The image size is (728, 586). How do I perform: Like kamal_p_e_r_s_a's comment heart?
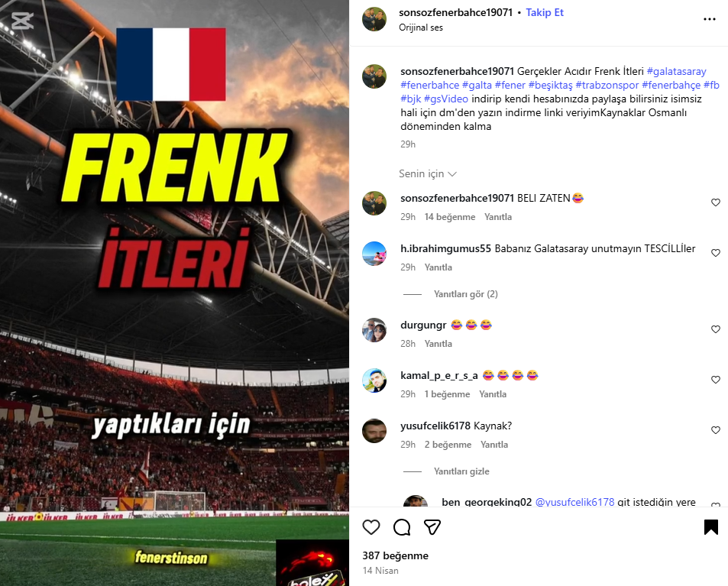(716, 380)
